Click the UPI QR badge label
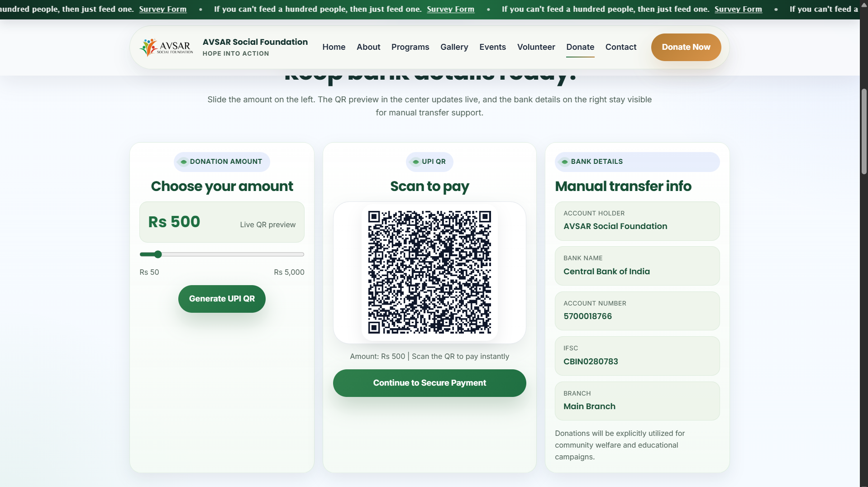Viewport: 868px width, 487px height. point(434,162)
